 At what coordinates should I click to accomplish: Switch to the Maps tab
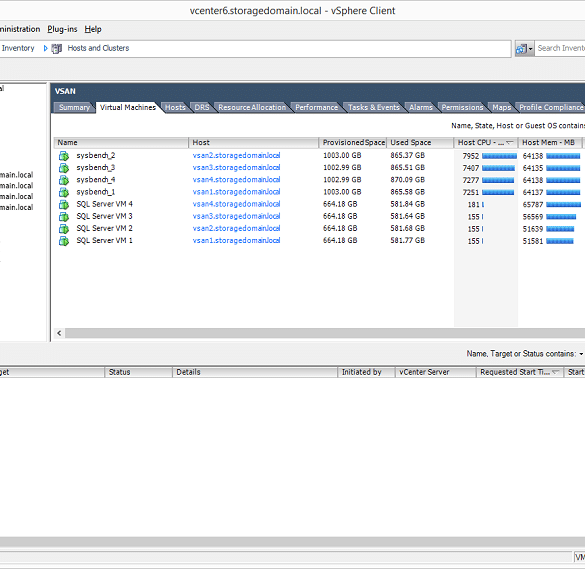[x=501, y=107]
